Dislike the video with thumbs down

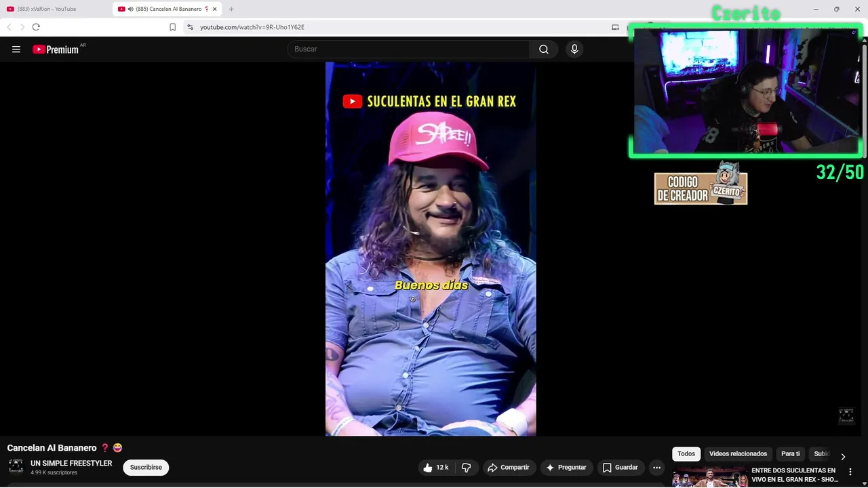coord(466,468)
